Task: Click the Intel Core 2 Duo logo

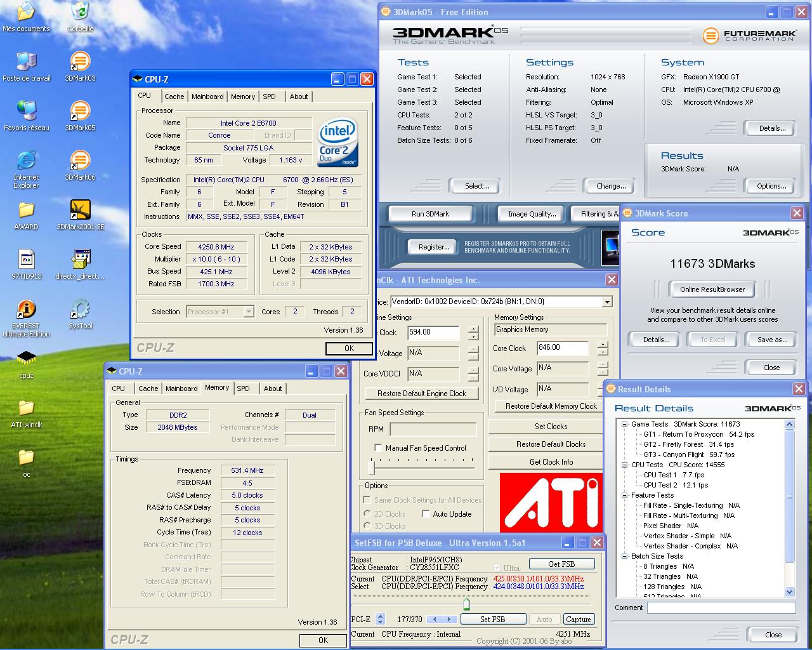Action: point(337,143)
